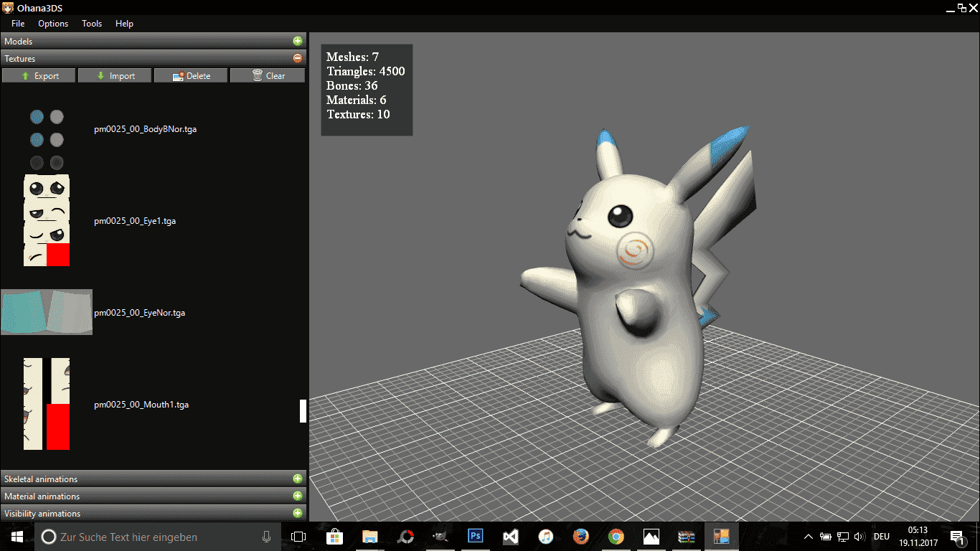Open the Tools menu
Image resolution: width=980 pixels, height=551 pixels.
tap(92, 24)
